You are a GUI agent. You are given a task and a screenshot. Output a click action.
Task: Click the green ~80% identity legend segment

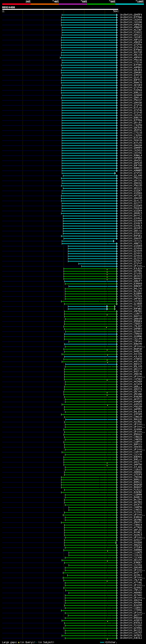[x=101, y=4]
